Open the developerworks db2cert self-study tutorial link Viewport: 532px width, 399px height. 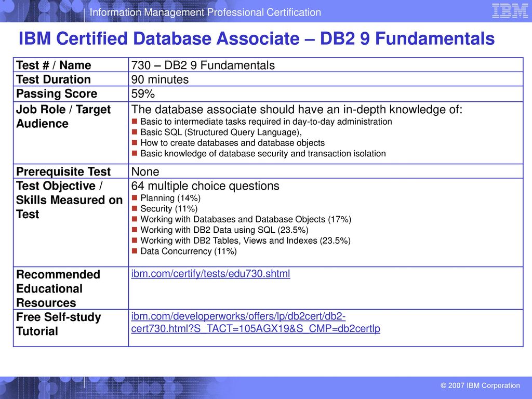click(x=256, y=322)
